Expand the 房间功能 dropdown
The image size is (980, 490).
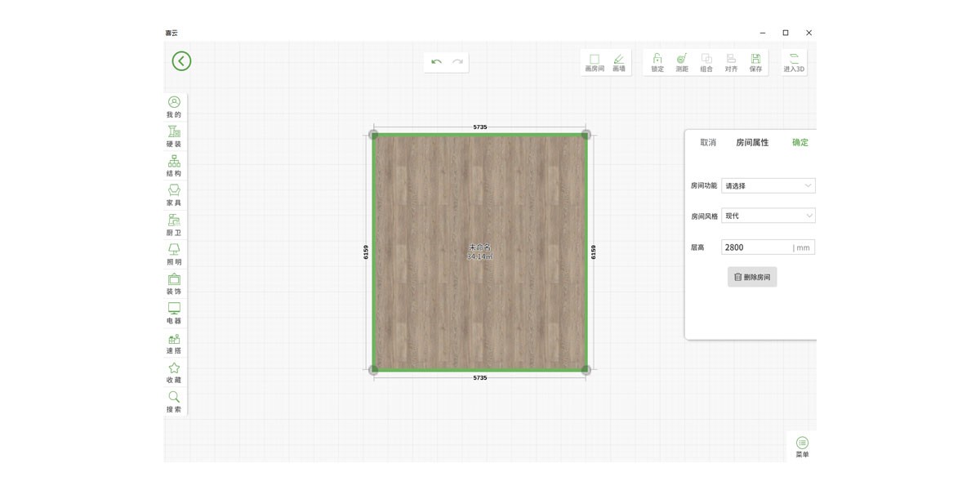click(768, 186)
